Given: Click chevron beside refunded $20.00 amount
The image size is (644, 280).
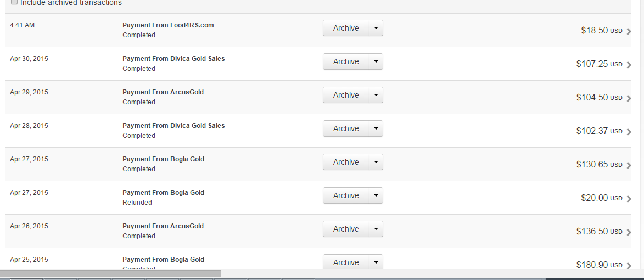Looking at the screenshot, I should click(x=629, y=199).
